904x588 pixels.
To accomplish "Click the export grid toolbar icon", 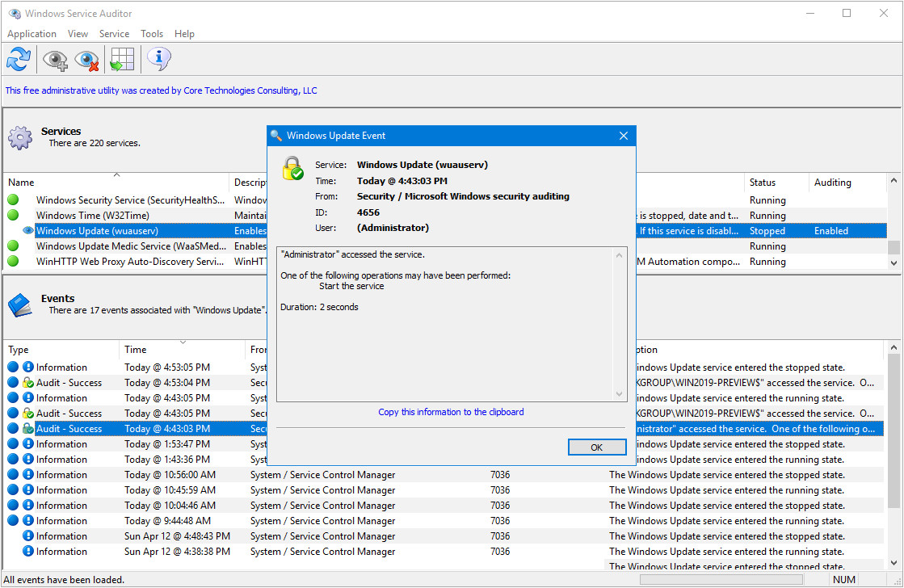I will [x=122, y=59].
